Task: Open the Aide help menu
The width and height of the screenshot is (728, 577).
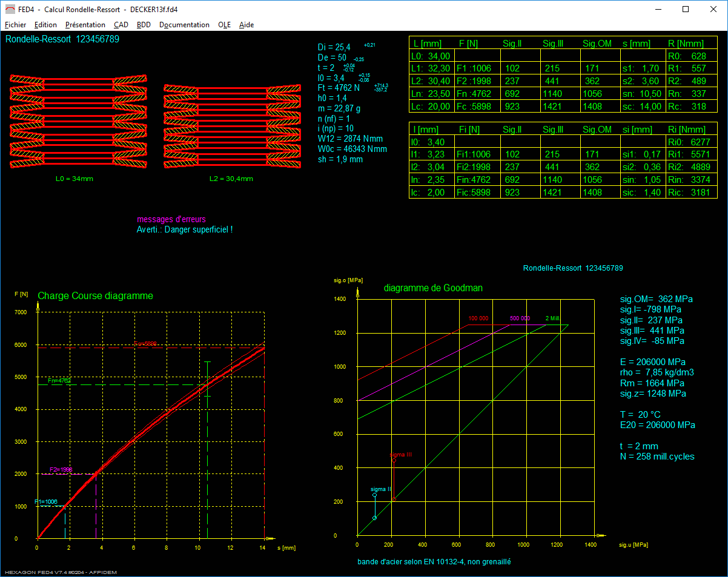Action: [247, 25]
